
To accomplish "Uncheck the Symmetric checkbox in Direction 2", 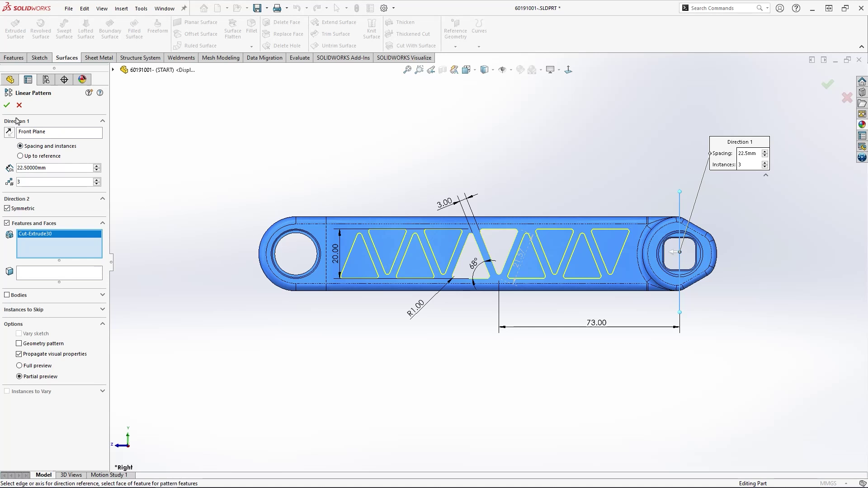I will pos(7,208).
